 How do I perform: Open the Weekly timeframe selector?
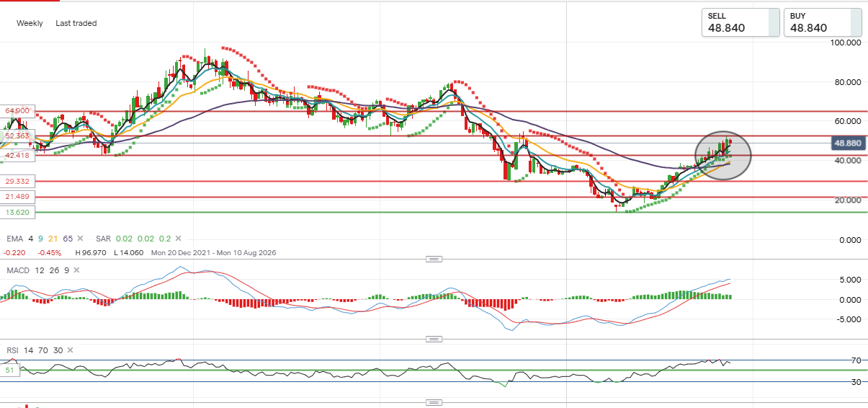[30, 23]
